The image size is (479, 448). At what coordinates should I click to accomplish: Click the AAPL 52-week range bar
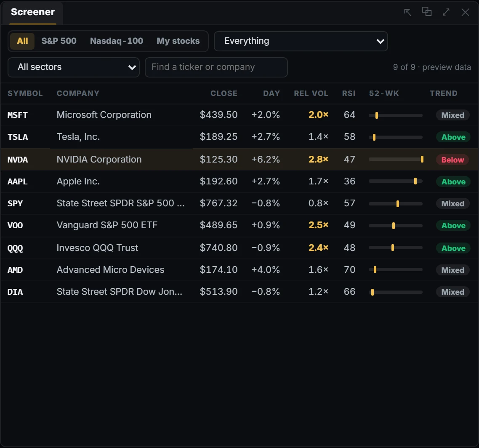[396, 181]
